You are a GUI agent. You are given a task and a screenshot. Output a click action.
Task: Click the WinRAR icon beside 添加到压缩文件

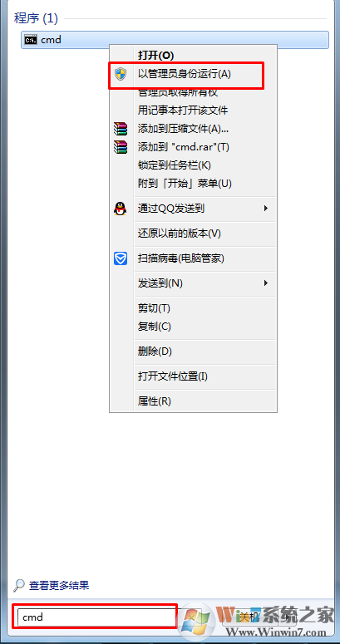pyautogui.click(x=120, y=129)
